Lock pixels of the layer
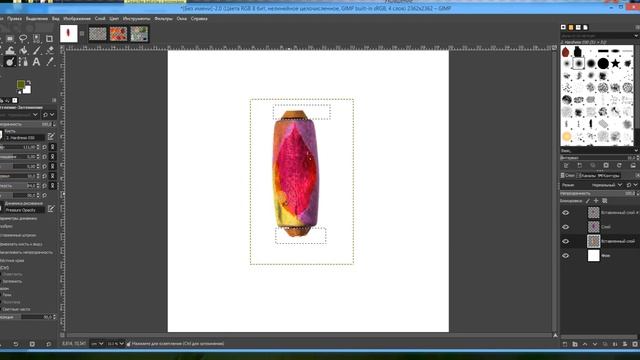Viewport: 640px width, 360px height. click(x=588, y=201)
